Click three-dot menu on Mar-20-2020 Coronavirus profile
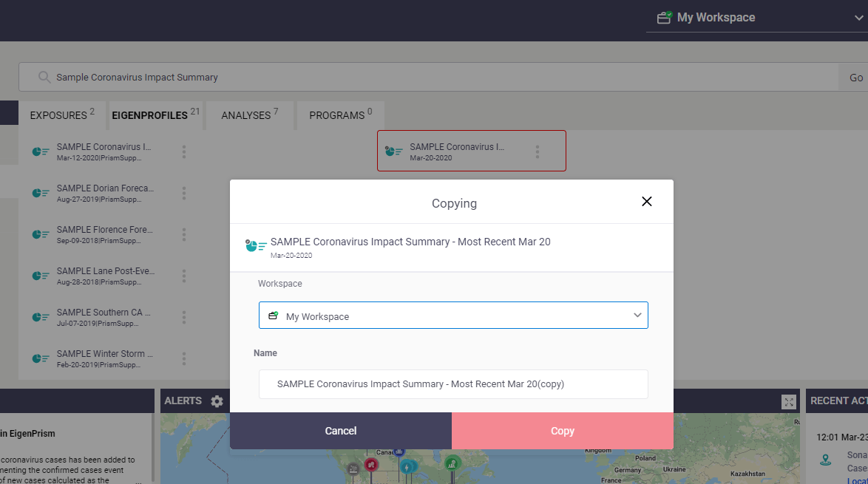 537,151
